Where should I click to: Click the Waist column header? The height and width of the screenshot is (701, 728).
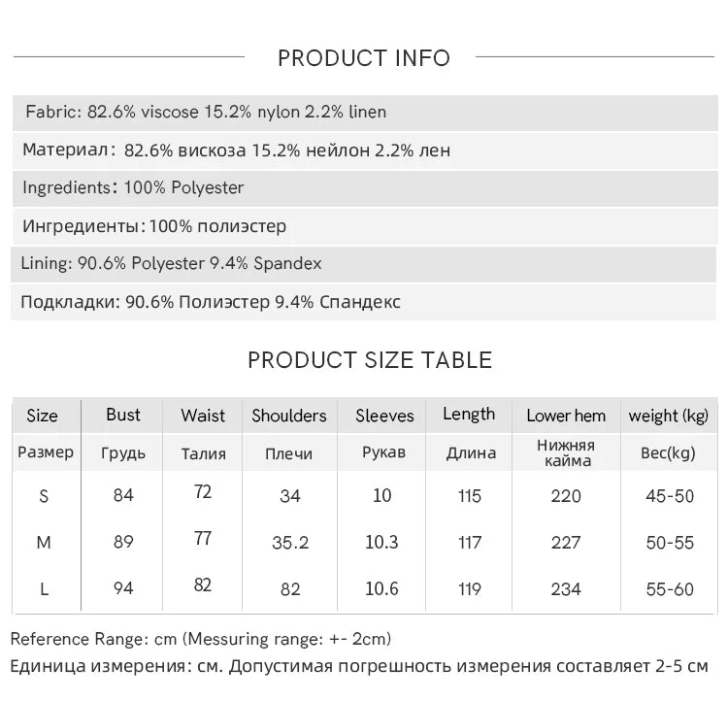(x=203, y=416)
